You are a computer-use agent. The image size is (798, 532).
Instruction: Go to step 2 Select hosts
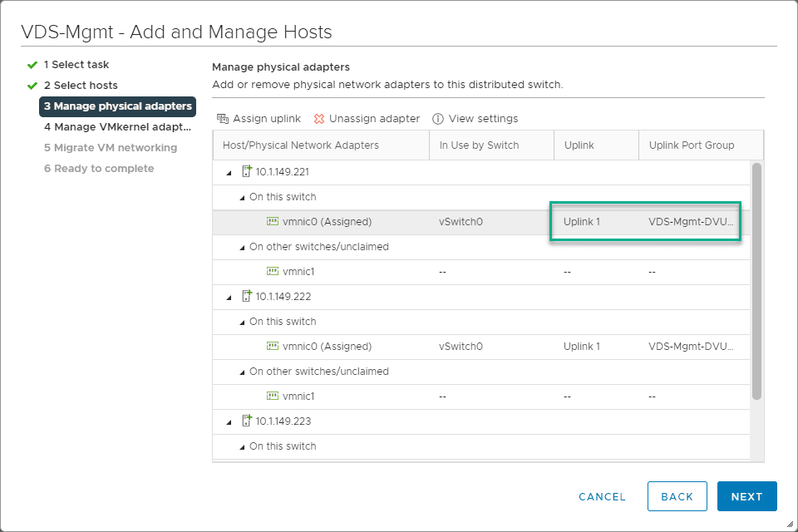81,86
